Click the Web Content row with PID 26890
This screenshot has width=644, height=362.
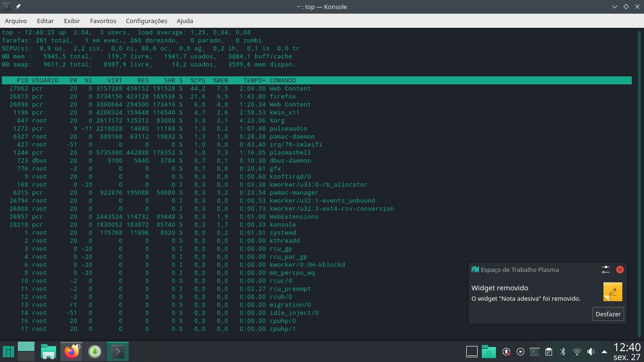tap(317, 105)
